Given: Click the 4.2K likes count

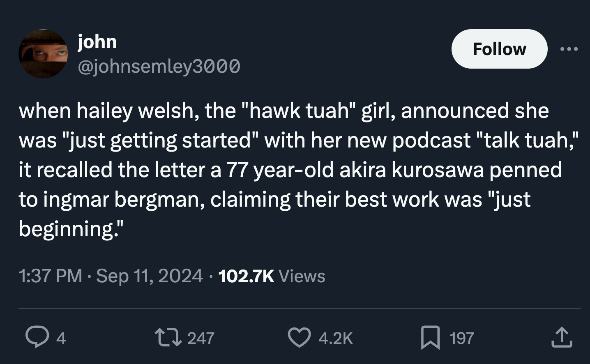Looking at the screenshot, I should pyautogui.click(x=335, y=338).
